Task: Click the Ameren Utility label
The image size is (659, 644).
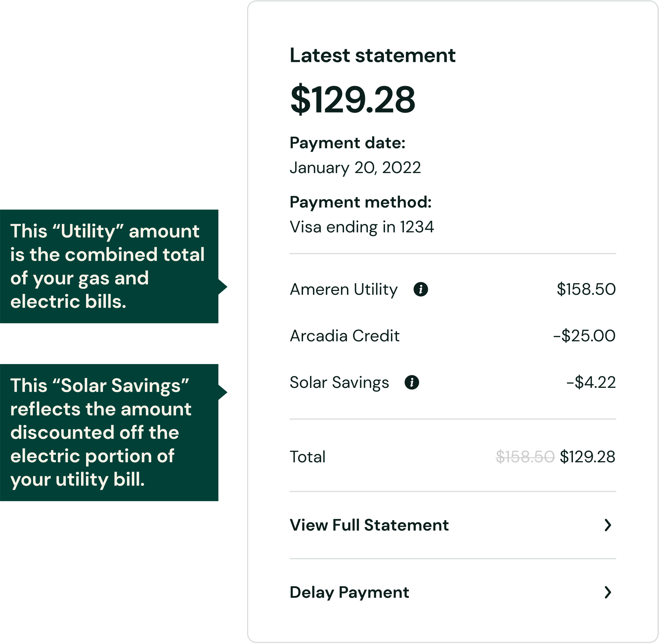Action: (343, 290)
